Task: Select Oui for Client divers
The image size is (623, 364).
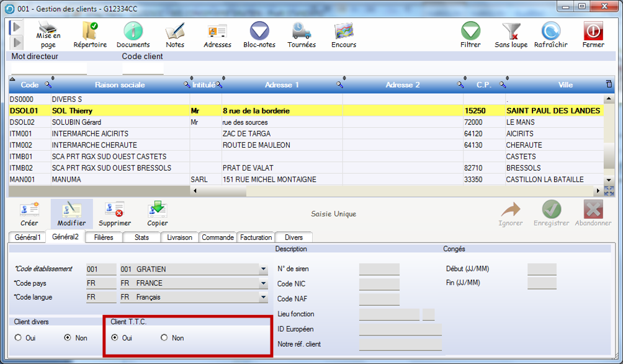Action: [18, 338]
